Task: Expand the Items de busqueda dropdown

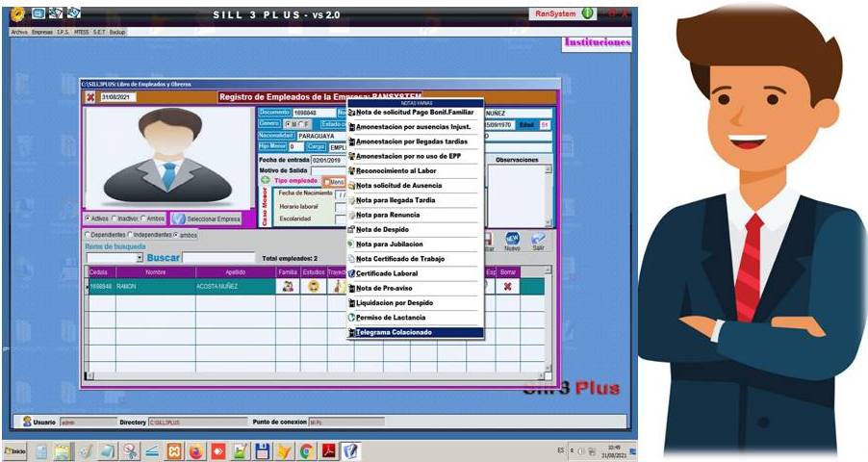Action: coord(140,258)
